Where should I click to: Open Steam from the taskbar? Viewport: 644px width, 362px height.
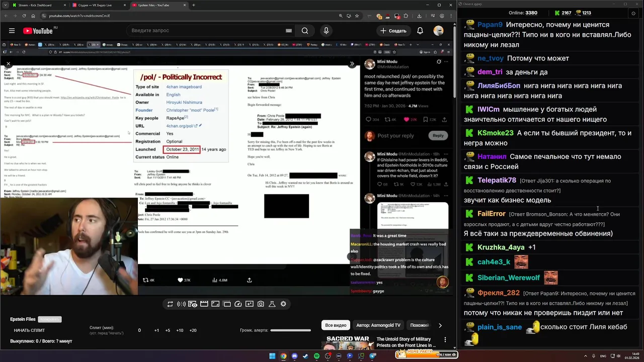[x=305, y=356]
